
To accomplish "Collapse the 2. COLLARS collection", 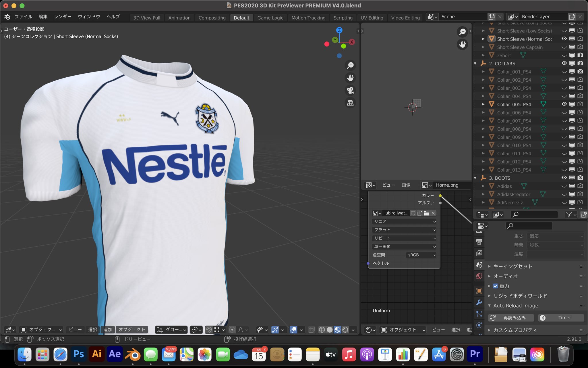I will click(x=475, y=64).
